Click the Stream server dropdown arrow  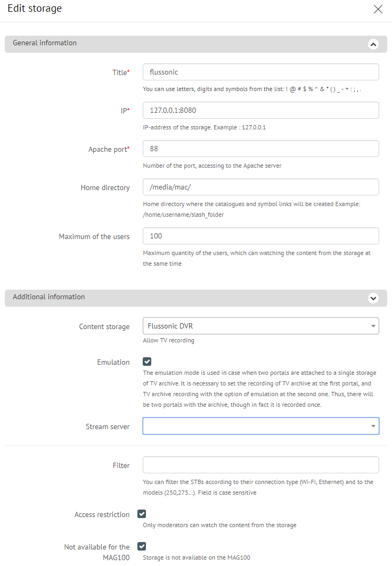point(373,426)
